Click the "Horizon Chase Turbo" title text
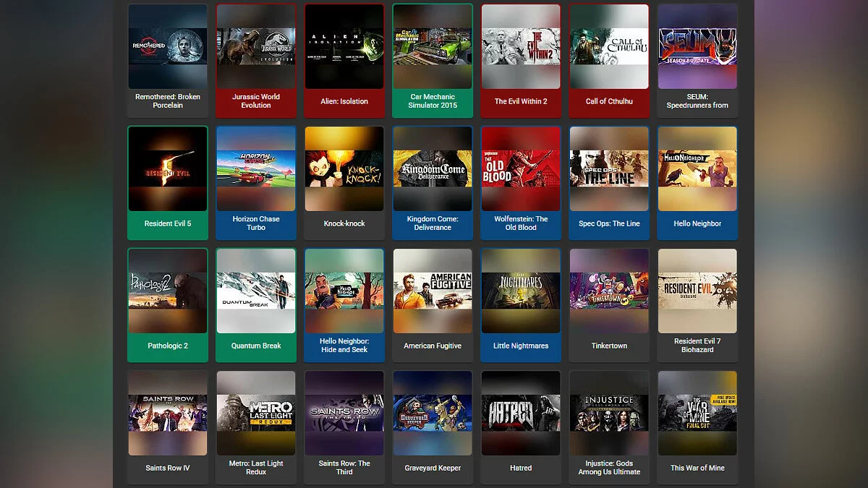 coord(256,223)
